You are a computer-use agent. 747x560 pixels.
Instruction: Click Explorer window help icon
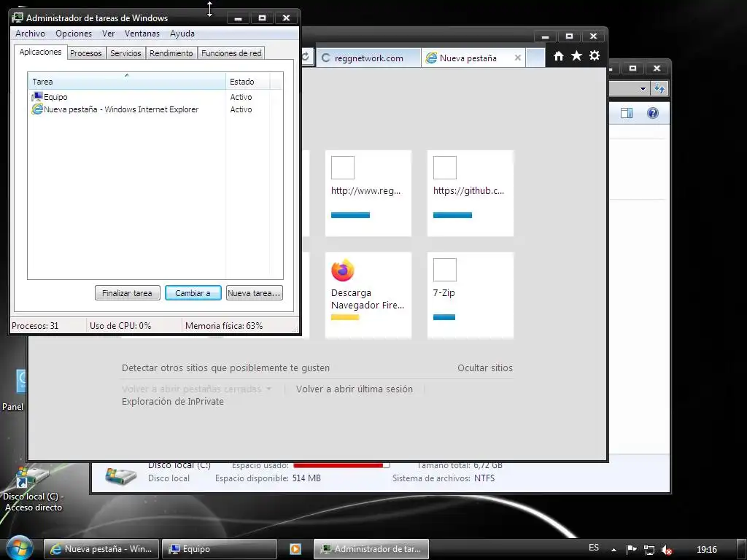(653, 113)
